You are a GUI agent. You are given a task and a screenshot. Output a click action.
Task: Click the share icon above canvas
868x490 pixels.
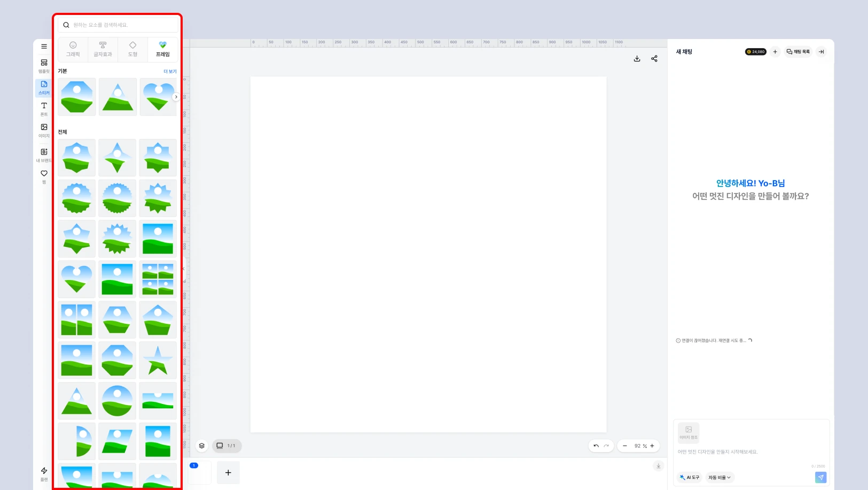(x=654, y=59)
